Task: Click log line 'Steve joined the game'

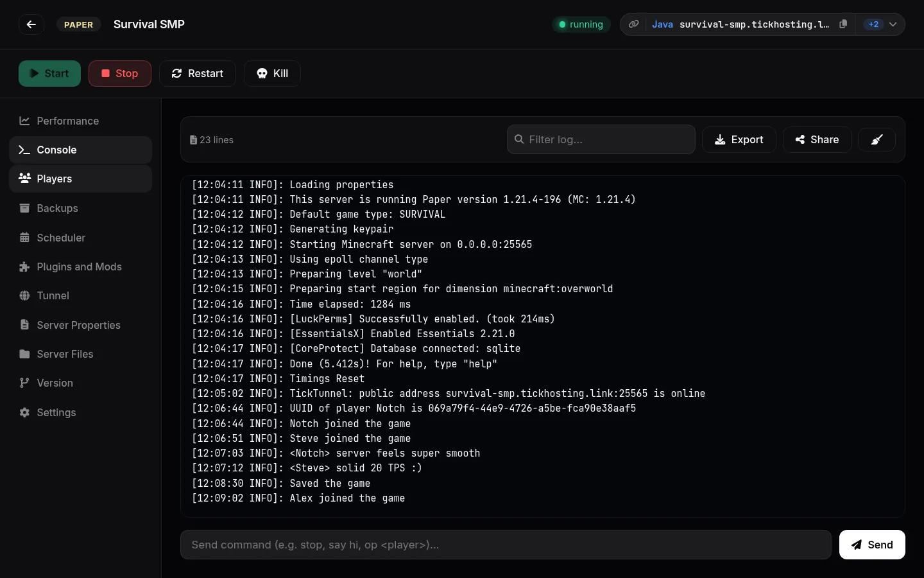Action: (301, 439)
